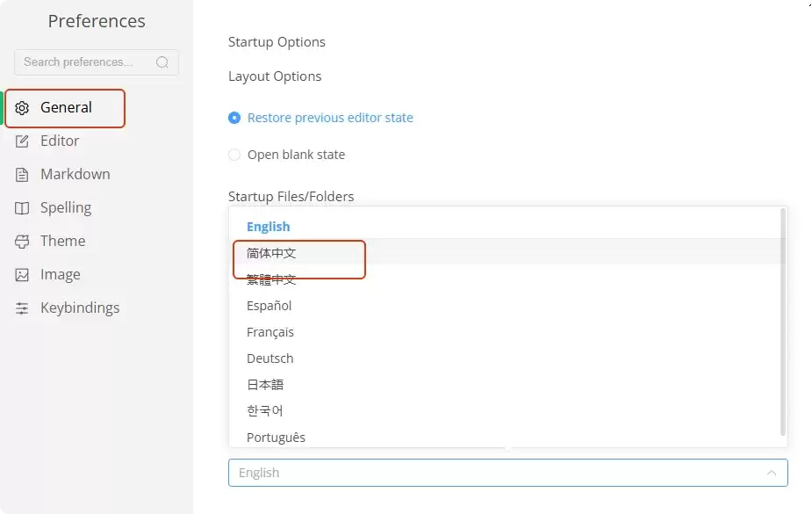
Task: Click the Startup Files/Folders heading
Action: coord(291,197)
